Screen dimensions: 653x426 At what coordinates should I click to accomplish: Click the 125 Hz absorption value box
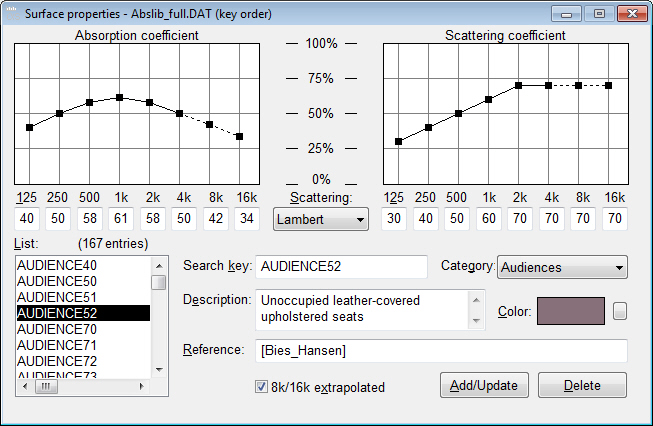coord(29,218)
